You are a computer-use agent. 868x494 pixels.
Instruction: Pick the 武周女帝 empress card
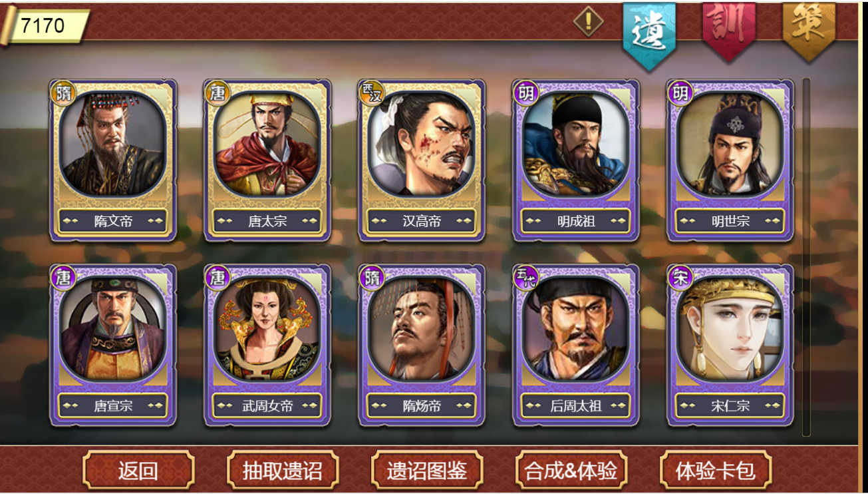[x=267, y=345]
